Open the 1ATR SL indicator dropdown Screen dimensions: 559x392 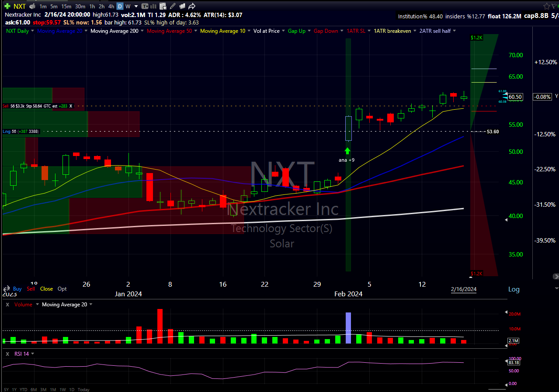coord(358,31)
